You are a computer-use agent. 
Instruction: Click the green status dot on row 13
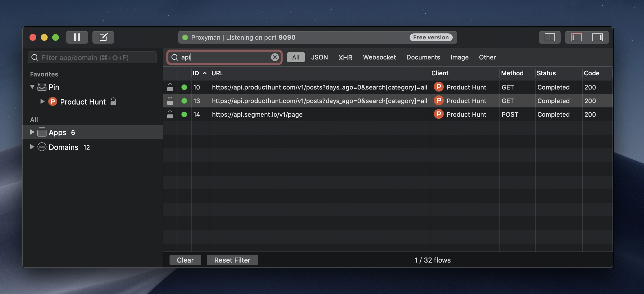184,101
